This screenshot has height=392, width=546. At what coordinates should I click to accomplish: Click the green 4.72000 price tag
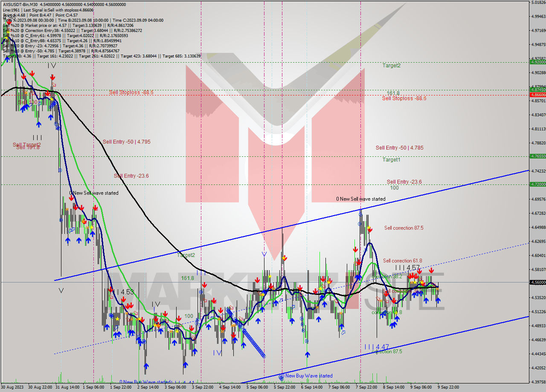pos(537,184)
